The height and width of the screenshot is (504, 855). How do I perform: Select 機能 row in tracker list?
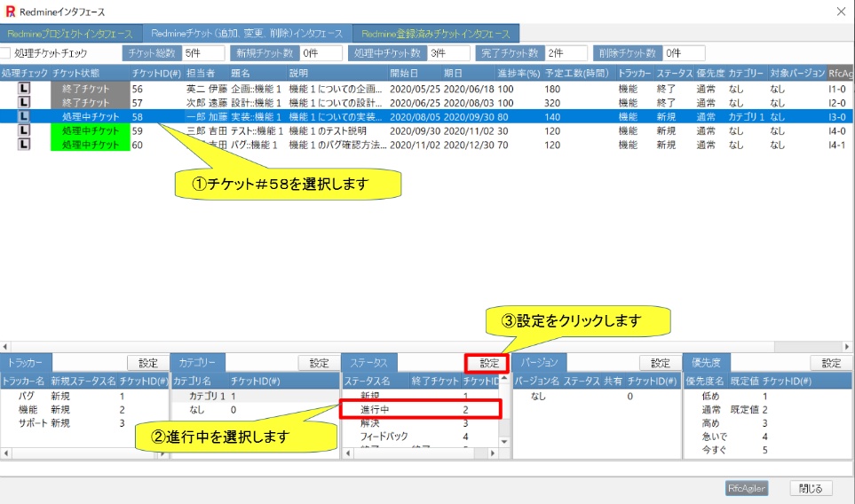pos(84,409)
